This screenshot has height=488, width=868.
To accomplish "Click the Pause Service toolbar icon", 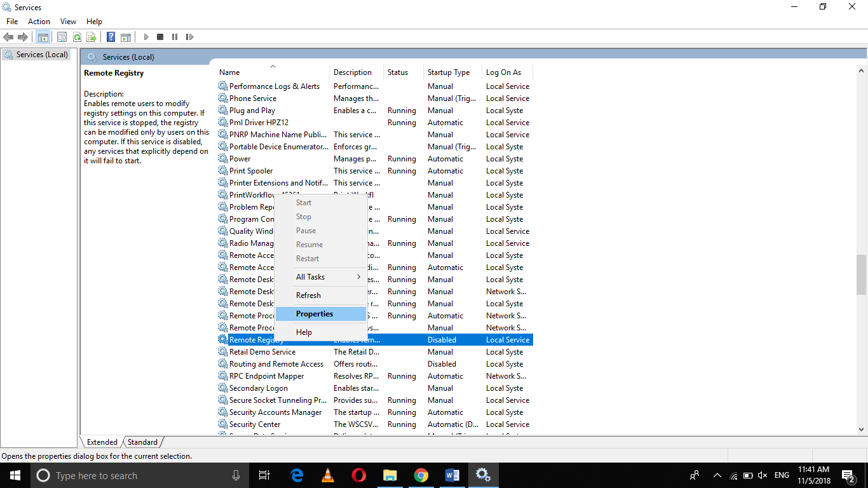I will 175,36.
